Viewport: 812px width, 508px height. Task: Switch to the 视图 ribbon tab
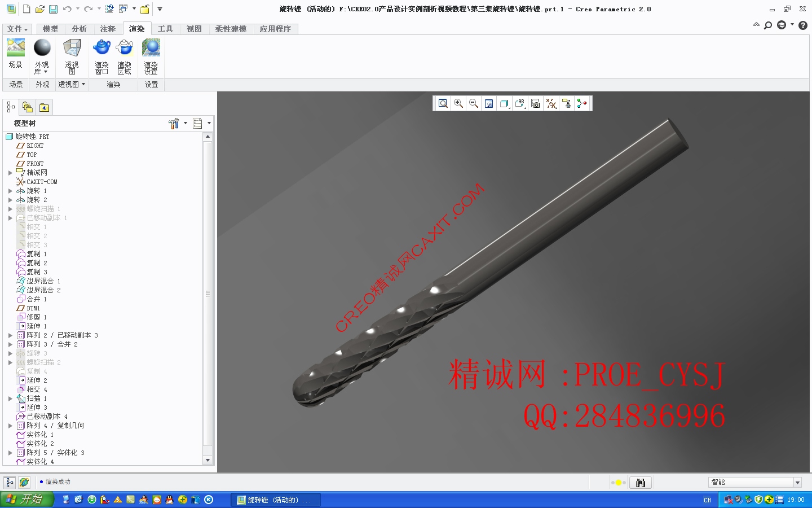(x=194, y=29)
